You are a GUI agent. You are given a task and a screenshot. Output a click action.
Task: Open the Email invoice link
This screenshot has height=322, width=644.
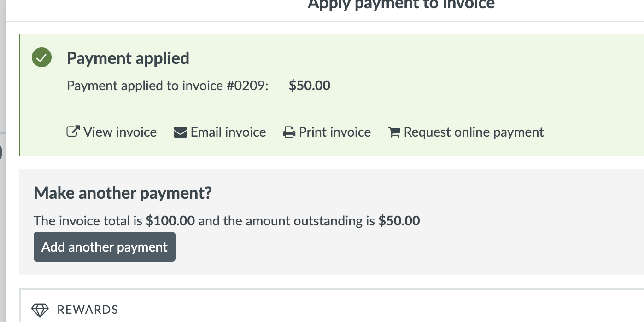[228, 132]
